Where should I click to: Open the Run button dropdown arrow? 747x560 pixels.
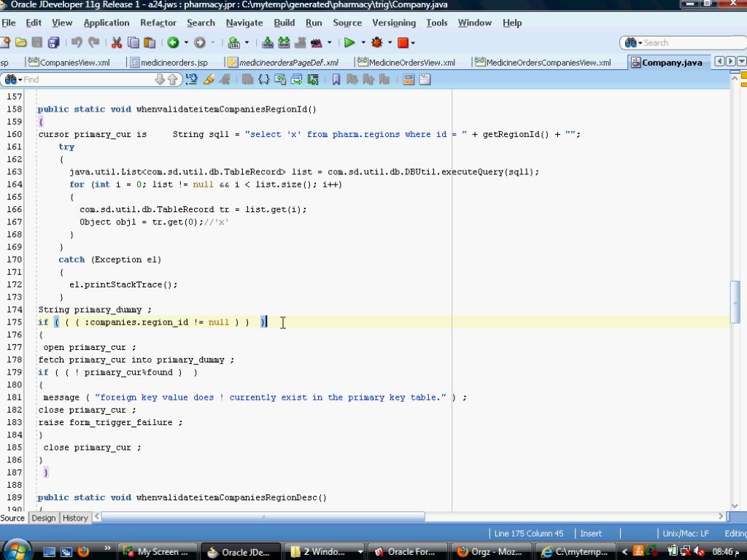[363, 43]
